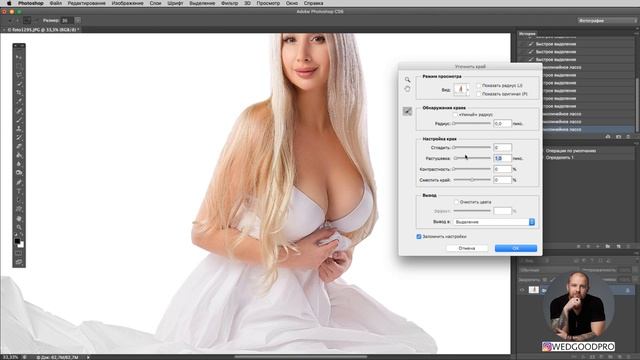Select the Clone Stamp tool
The width and height of the screenshot is (640, 360).
[x=19, y=129]
